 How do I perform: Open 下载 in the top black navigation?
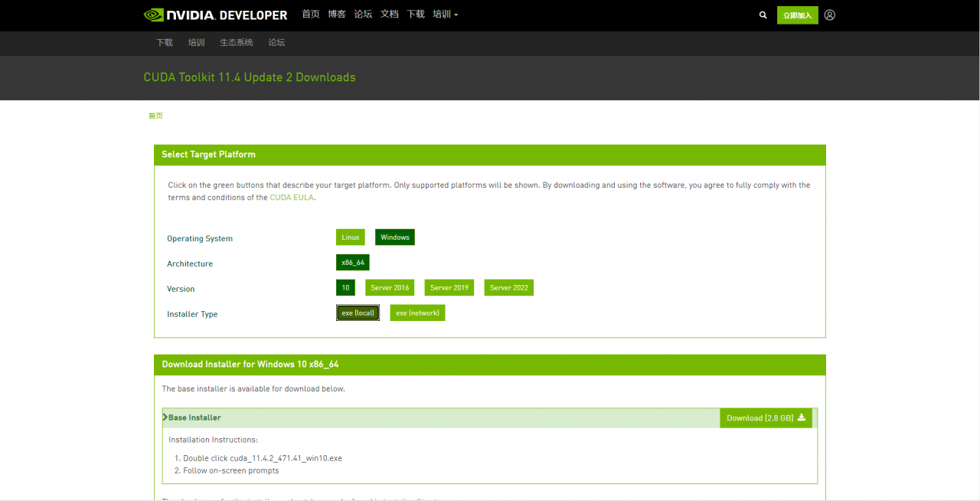coord(416,15)
